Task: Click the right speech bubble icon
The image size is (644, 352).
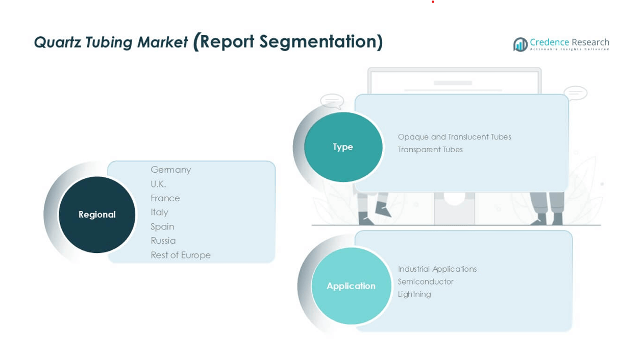Action: (x=575, y=93)
